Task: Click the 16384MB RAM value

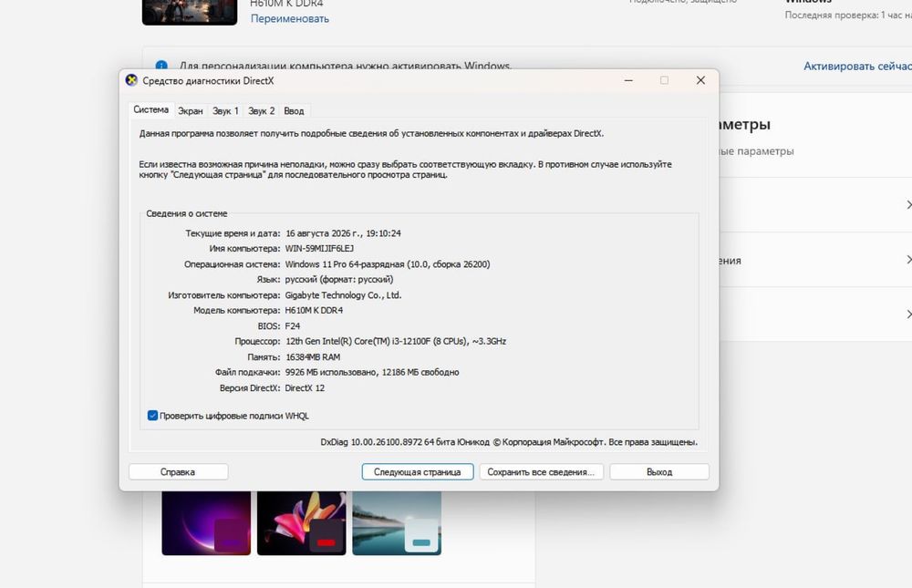Action: tap(313, 357)
